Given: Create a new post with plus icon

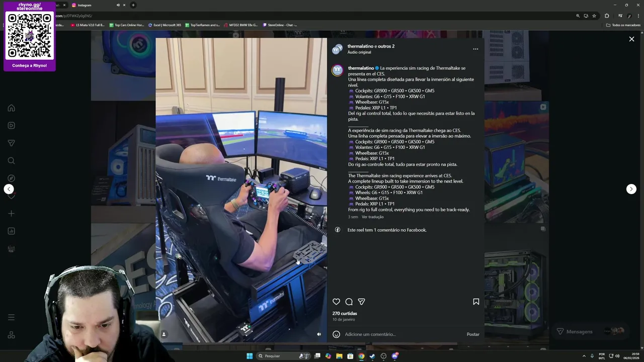Looking at the screenshot, I should 11,214.
